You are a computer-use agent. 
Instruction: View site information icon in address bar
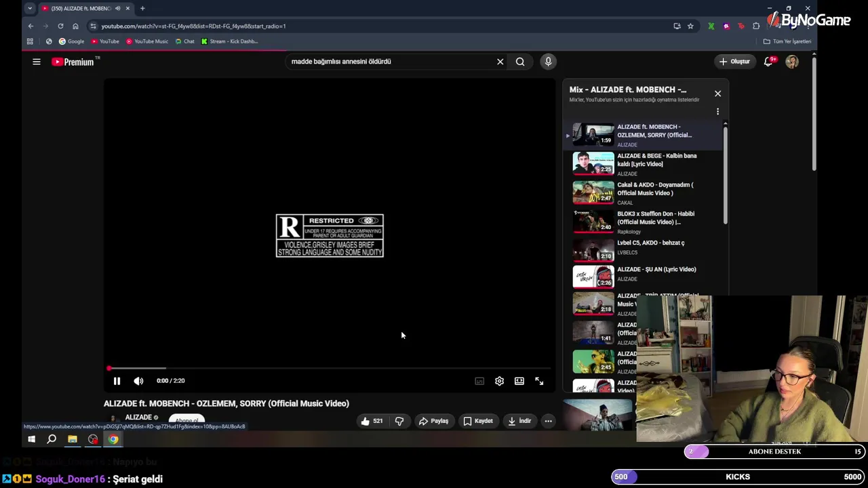coord(93,26)
